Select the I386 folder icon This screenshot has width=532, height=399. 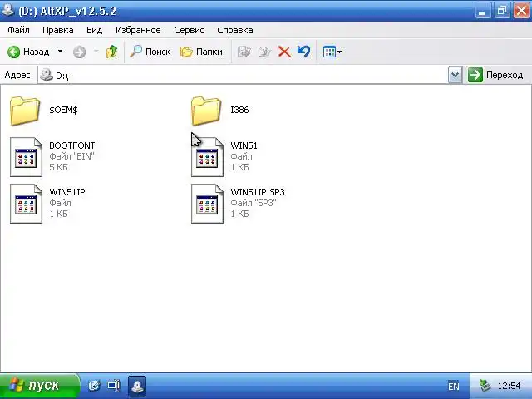(x=206, y=111)
